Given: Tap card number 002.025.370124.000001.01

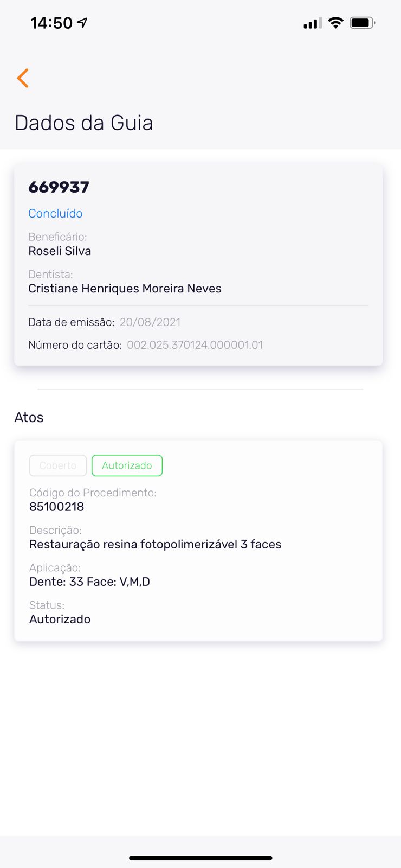Looking at the screenshot, I should pyautogui.click(x=195, y=345).
